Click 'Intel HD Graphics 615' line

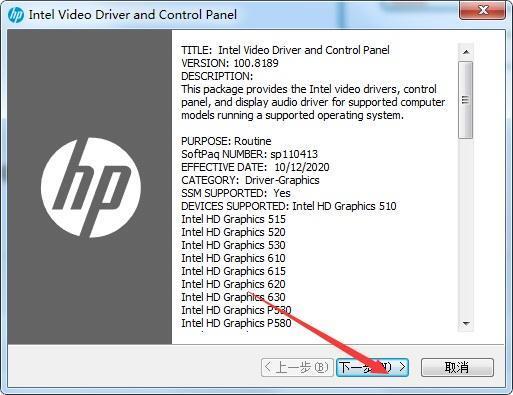(233, 271)
